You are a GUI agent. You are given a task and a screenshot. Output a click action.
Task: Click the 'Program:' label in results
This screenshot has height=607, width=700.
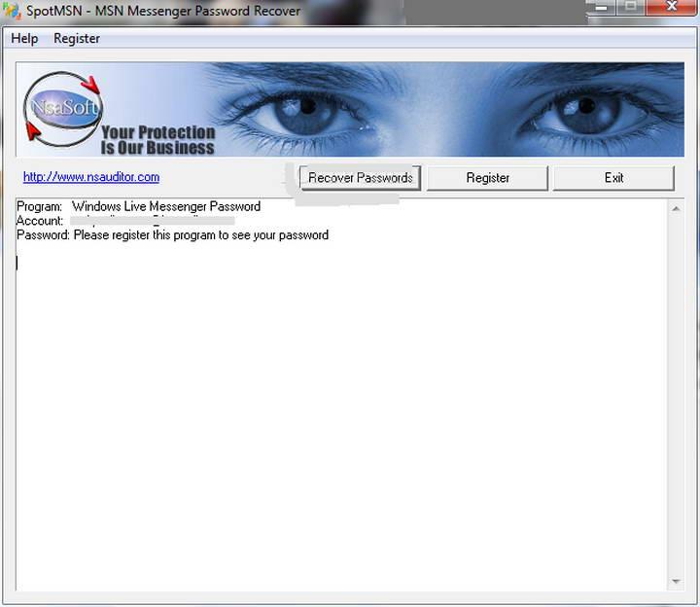click(39, 207)
